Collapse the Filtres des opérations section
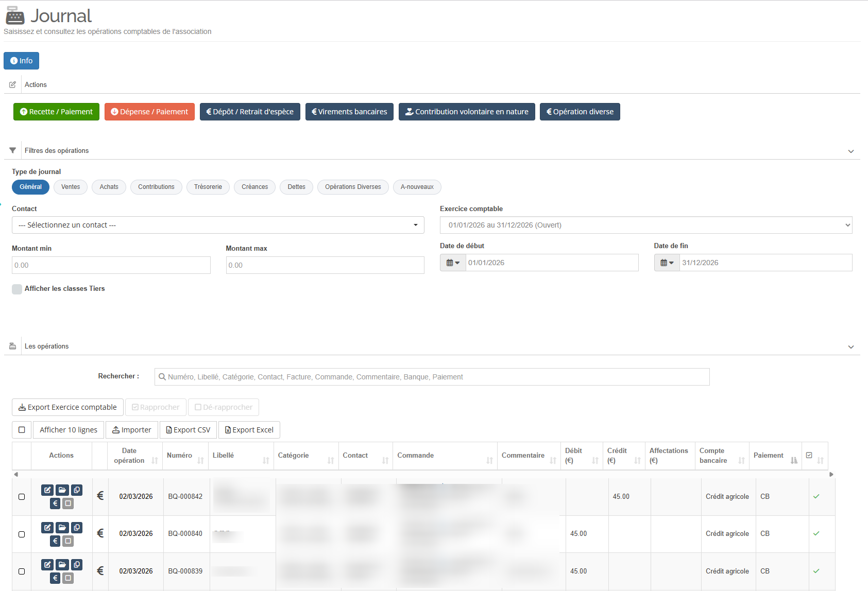 click(x=850, y=151)
